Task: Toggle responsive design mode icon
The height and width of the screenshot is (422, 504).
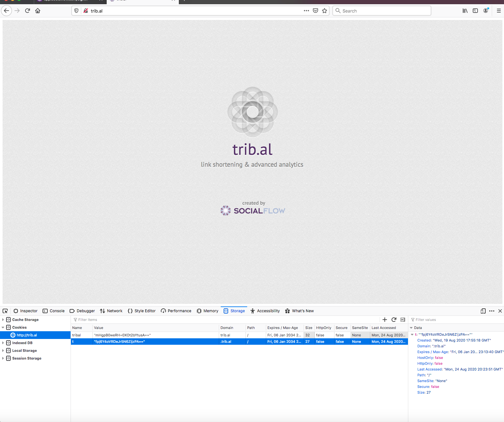Action: point(483,311)
